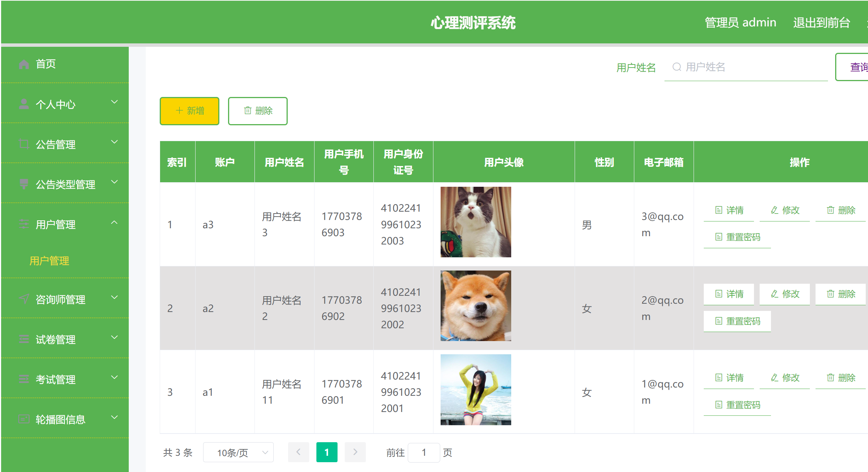Click the home icon beside 首页
This screenshot has width=868, height=472.
24,64
